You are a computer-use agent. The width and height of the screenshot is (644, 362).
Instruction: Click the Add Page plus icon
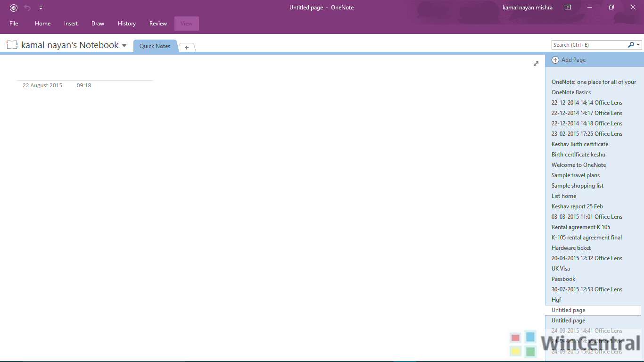pos(555,59)
